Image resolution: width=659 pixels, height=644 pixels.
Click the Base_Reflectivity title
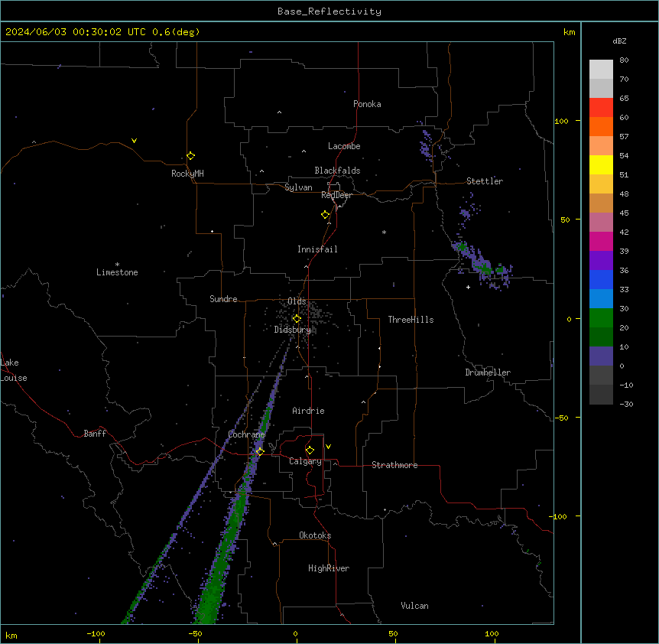pyautogui.click(x=329, y=11)
